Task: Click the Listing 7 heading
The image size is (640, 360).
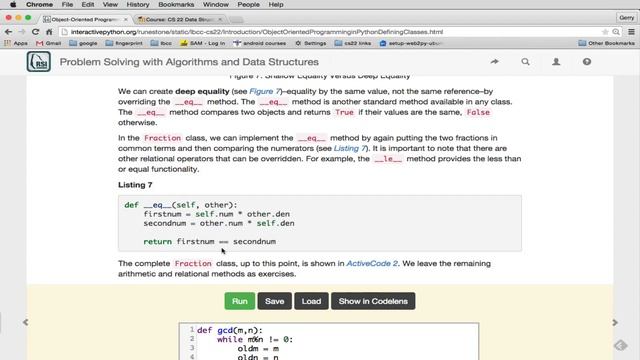Action: coord(135,185)
